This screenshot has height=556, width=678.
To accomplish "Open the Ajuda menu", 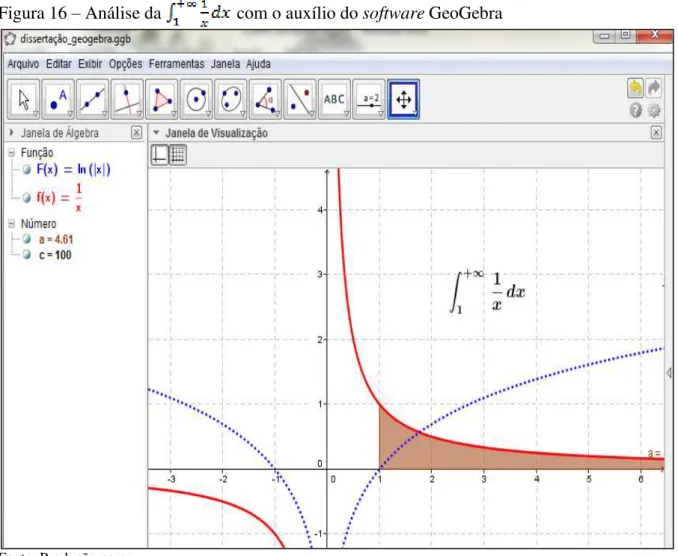I will 259,64.
